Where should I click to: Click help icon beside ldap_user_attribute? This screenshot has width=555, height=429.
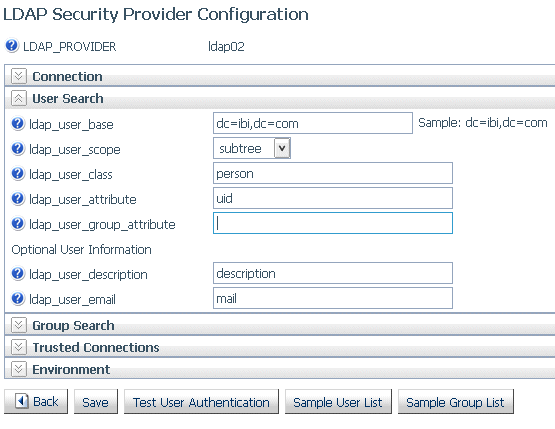pyautogui.click(x=18, y=199)
